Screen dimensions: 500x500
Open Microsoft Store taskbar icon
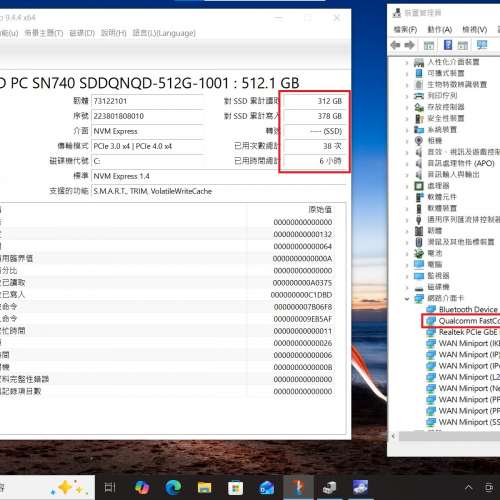click(235, 488)
